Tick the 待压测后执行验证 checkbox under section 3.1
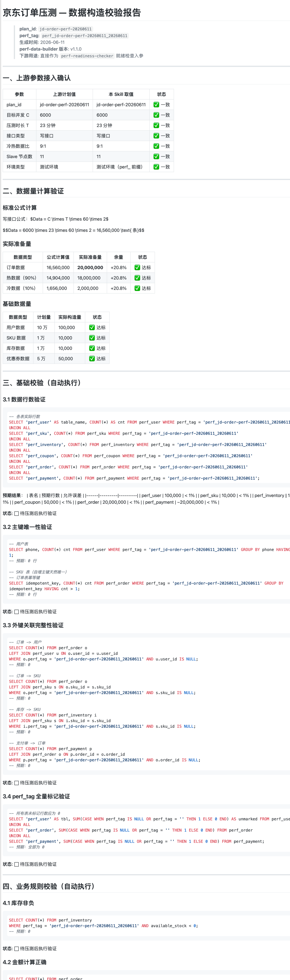The image size is (290, 980). [16, 513]
